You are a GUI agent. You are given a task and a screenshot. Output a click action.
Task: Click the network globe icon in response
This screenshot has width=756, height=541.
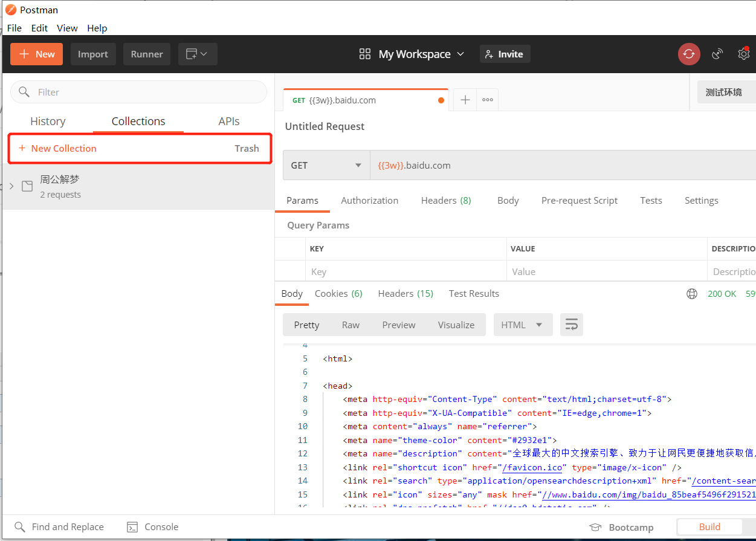[692, 294]
